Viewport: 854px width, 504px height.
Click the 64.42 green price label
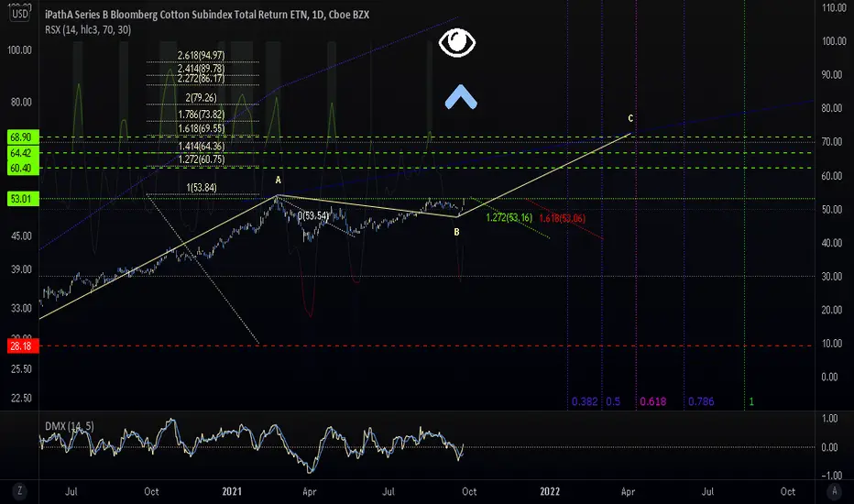21,152
